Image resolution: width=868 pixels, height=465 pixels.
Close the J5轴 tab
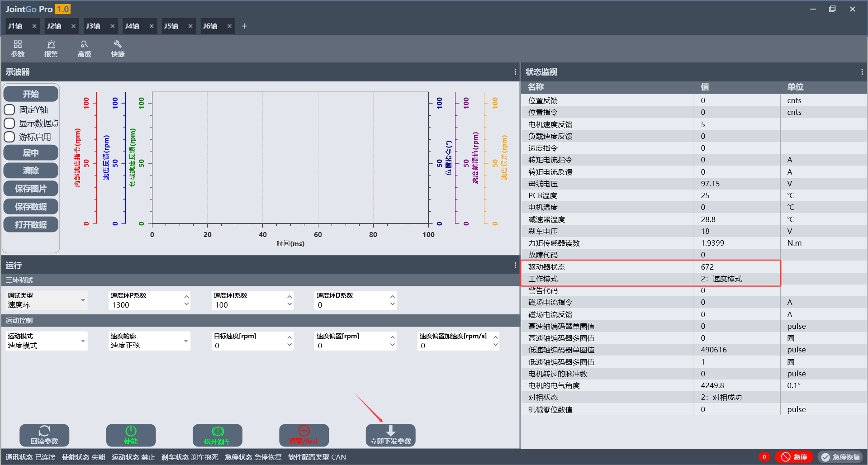tap(190, 26)
